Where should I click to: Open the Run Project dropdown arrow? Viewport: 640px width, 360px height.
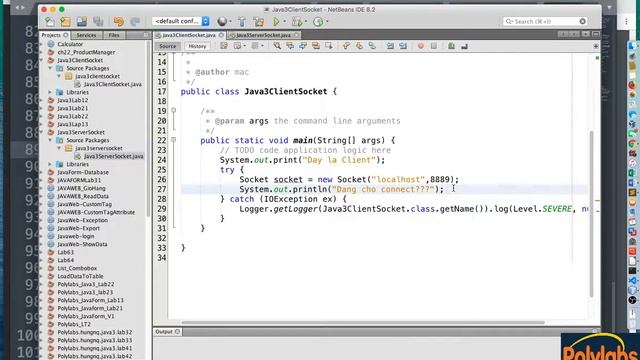point(284,22)
